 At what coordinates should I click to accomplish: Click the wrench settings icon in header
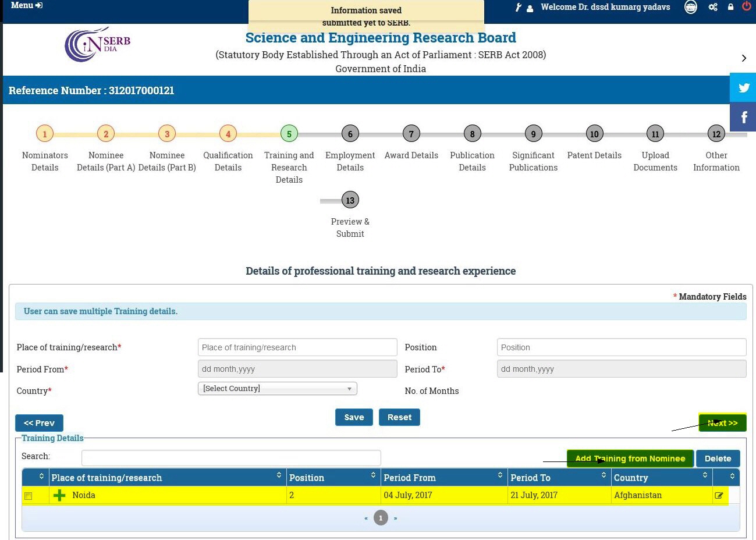(518, 8)
